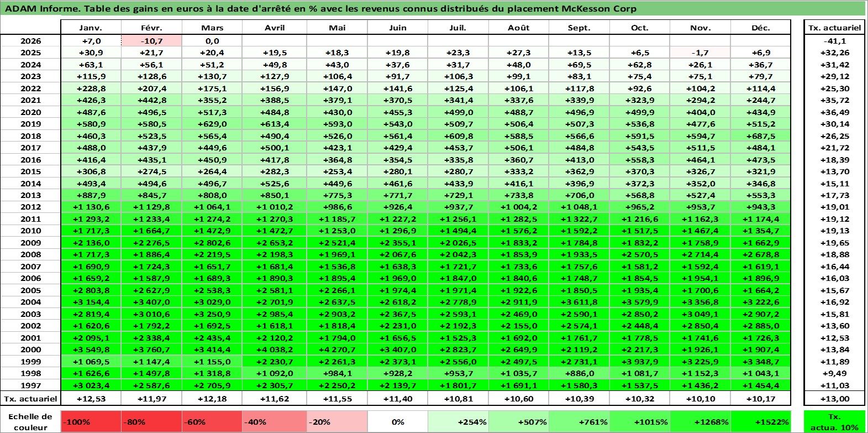
Task: Select the 'Sept.' column header
Action: click(x=579, y=28)
